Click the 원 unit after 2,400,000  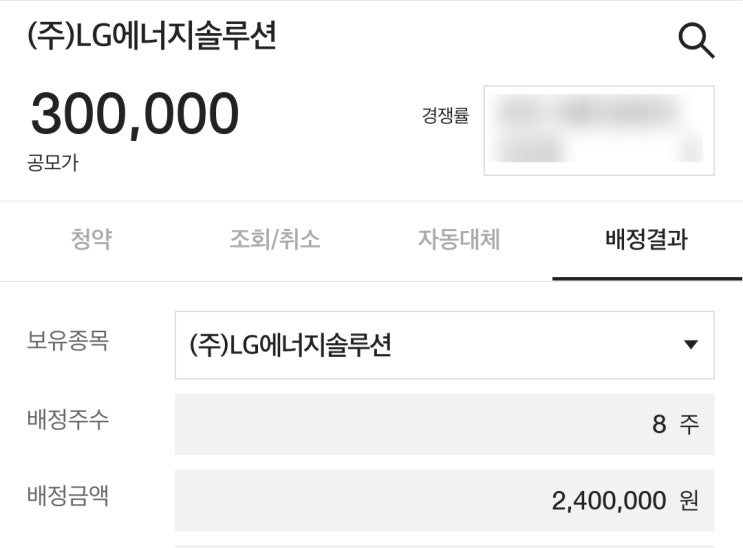click(689, 500)
